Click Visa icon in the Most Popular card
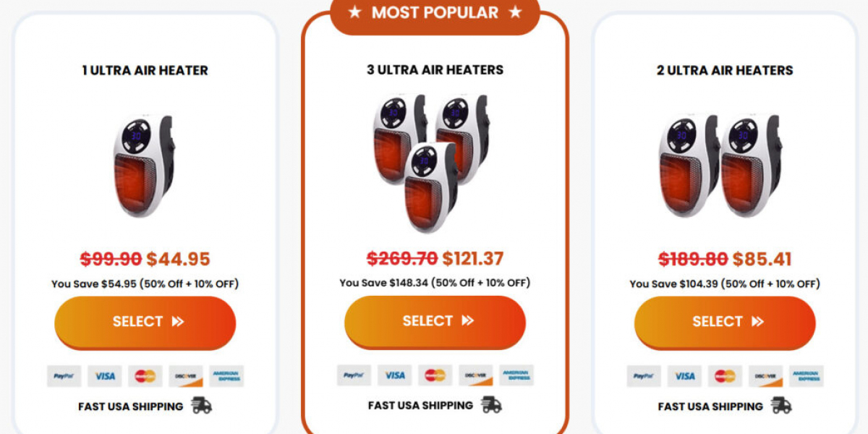Image resolution: width=868 pixels, height=434 pixels. (x=394, y=375)
